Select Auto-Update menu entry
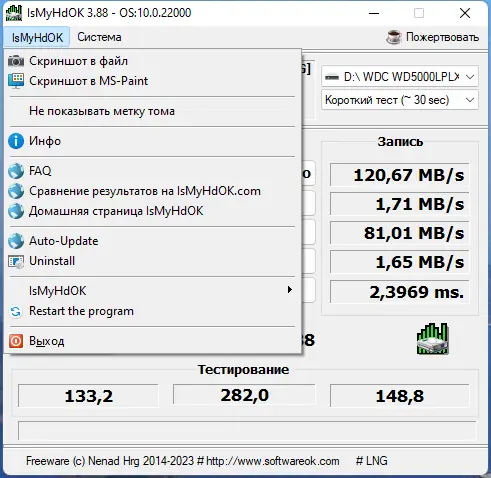Viewport: 491px width, 478px height. click(153, 241)
